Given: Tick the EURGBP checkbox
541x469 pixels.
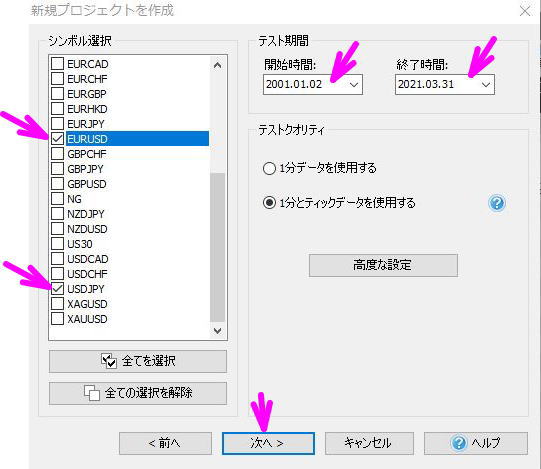Looking at the screenshot, I should [57, 94].
